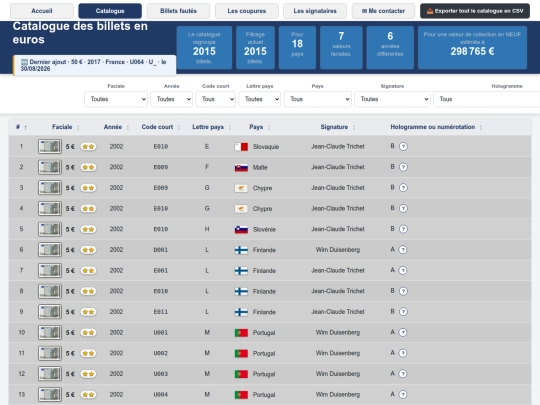
Task: Sort by Hologramme ou numérotation header
Action: 436,127
